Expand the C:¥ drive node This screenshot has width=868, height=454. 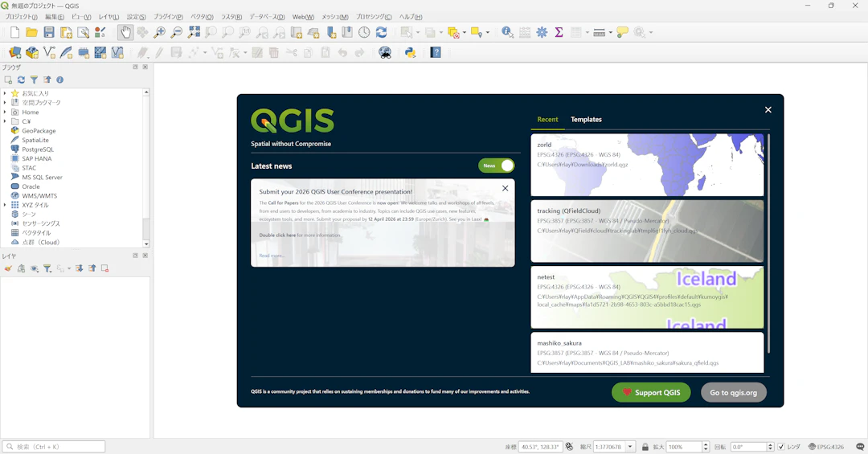5,121
